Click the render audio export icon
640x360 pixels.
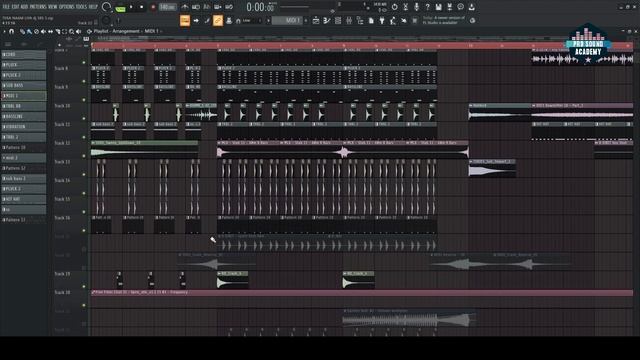point(449,7)
